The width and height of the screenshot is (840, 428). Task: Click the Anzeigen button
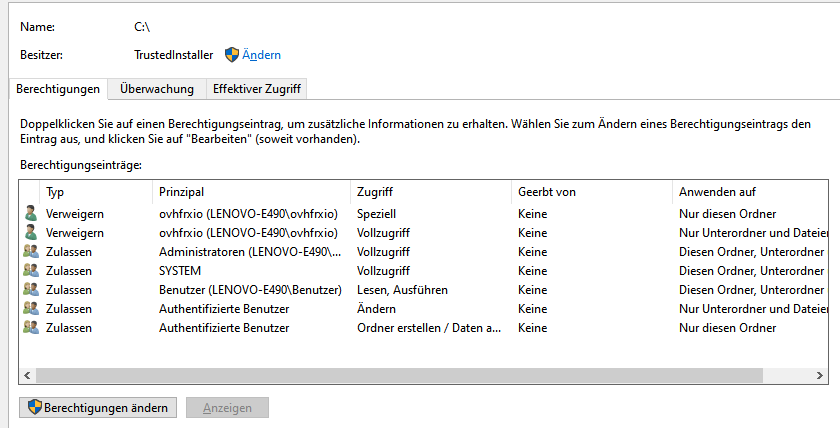pos(227,408)
